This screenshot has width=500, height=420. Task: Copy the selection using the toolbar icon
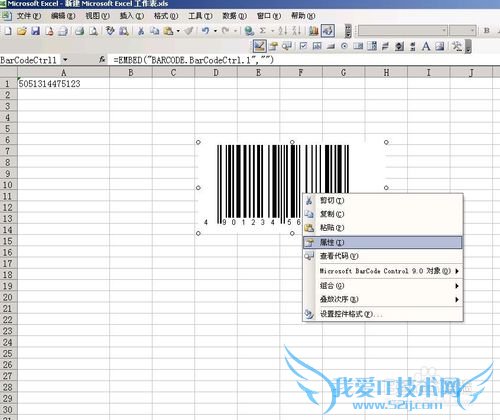pos(154,31)
